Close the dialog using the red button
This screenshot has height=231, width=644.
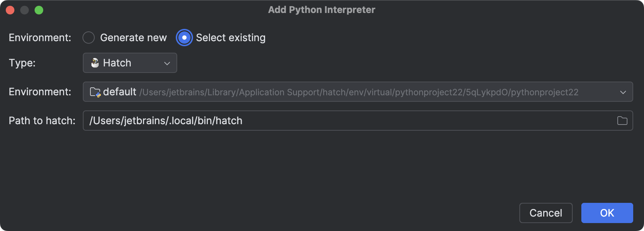(10, 10)
